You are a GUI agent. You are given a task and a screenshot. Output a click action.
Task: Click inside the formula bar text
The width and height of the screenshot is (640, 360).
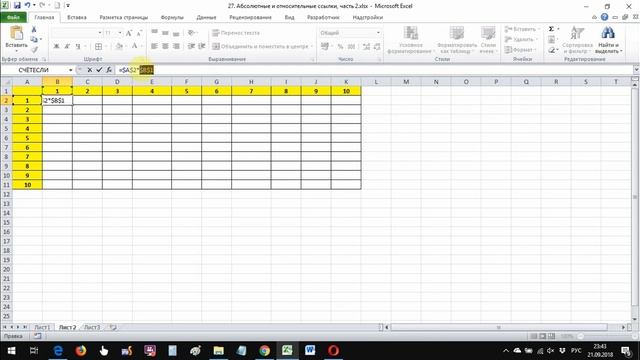click(x=373, y=70)
